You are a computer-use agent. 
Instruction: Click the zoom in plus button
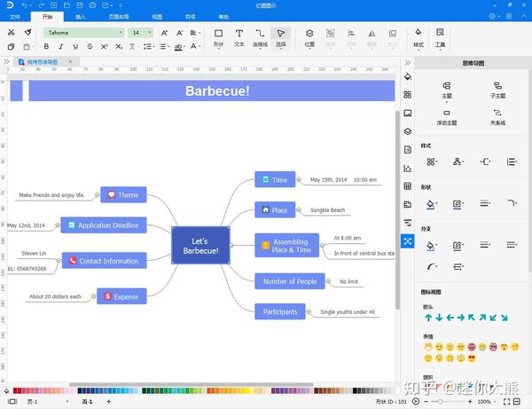coord(470,402)
